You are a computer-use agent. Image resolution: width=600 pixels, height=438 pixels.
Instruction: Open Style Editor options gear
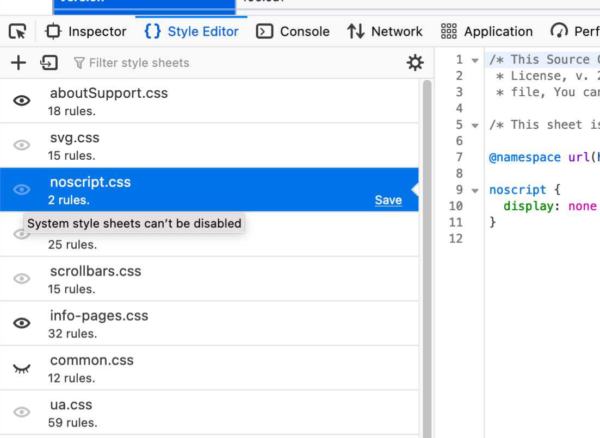point(415,63)
